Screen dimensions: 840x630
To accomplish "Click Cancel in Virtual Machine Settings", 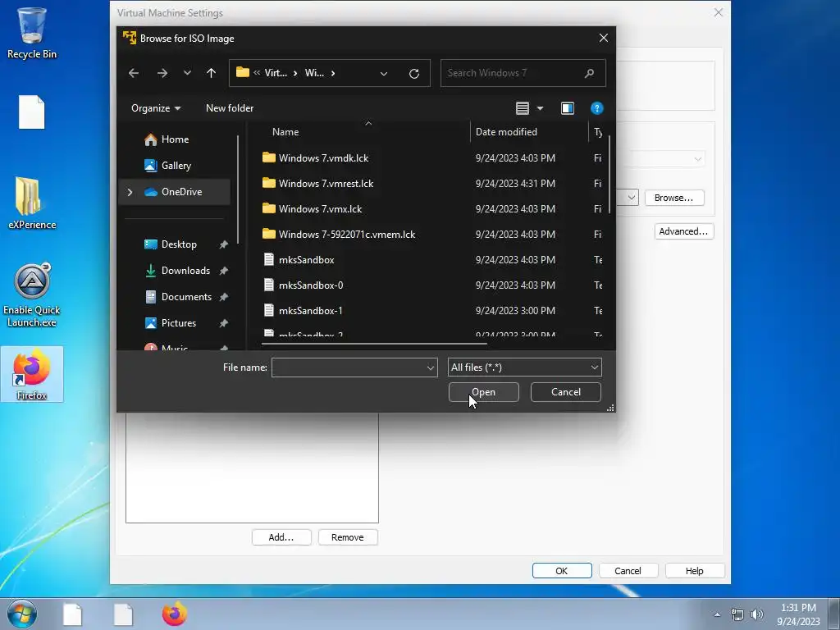I will [x=628, y=571].
